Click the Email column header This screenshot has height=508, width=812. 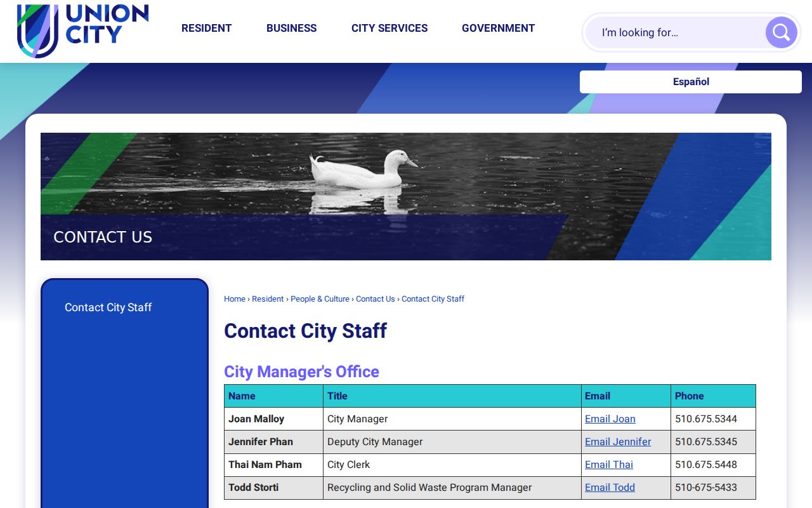tap(626, 396)
